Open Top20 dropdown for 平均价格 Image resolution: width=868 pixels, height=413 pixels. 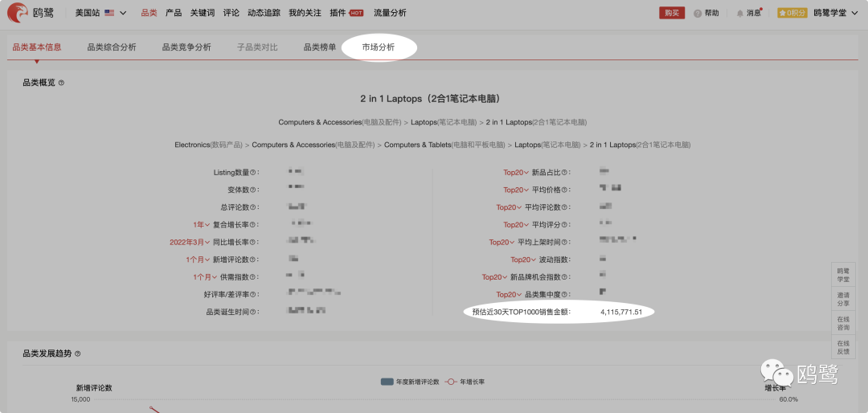coord(516,190)
